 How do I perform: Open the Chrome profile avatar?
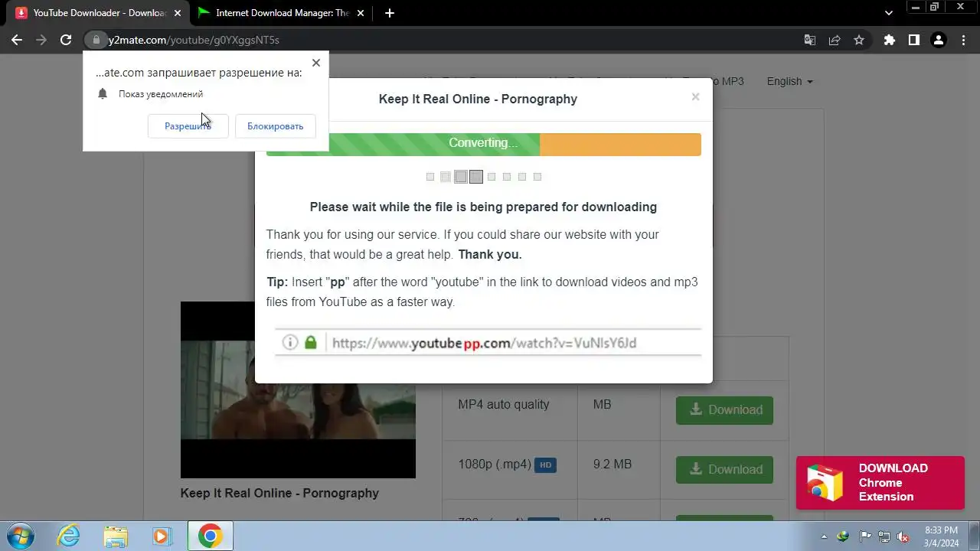click(x=939, y=40)
